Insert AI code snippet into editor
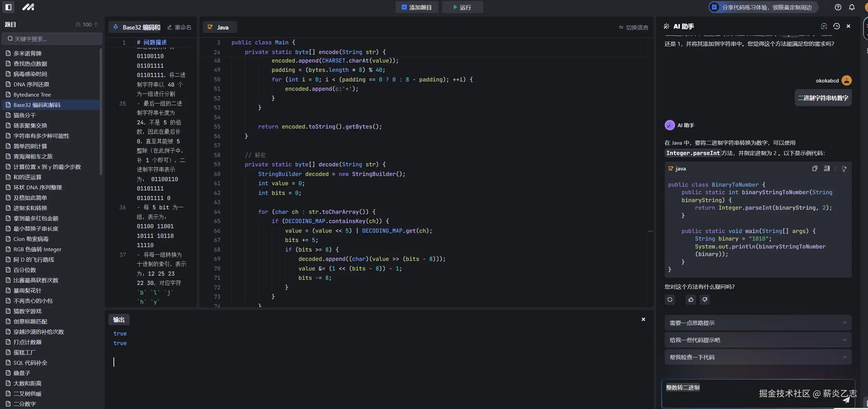The height and width of the screenshot is (409, 868). click(827, 168)
